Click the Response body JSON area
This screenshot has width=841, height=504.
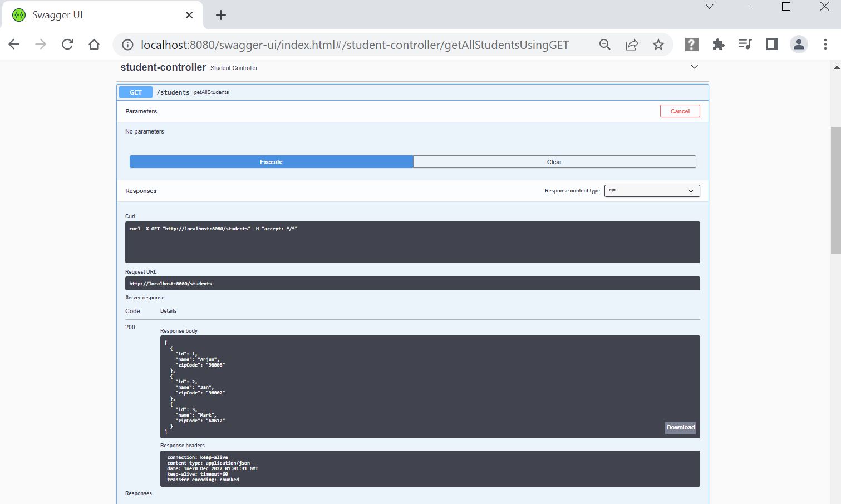pyautogui.click(x=430, y=387)
